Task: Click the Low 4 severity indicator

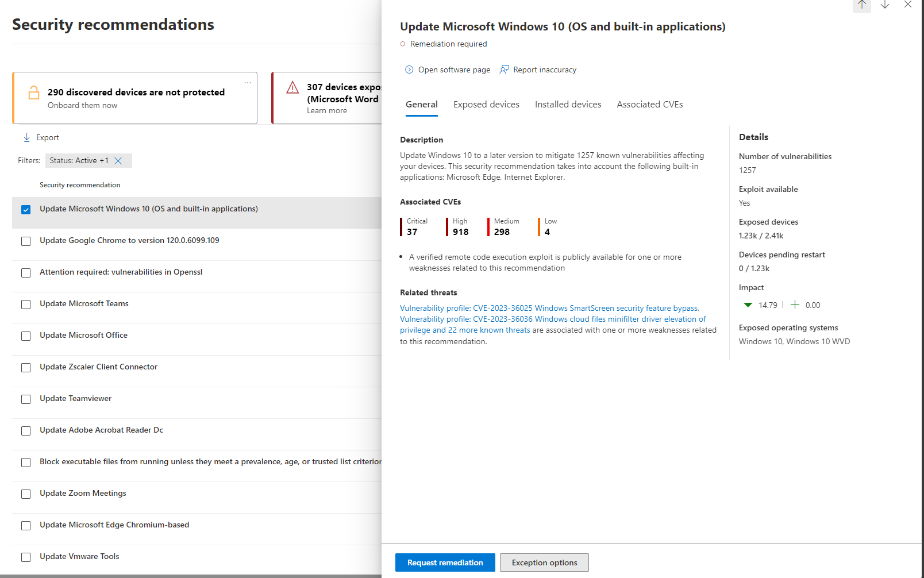Action: pos(548,227)
